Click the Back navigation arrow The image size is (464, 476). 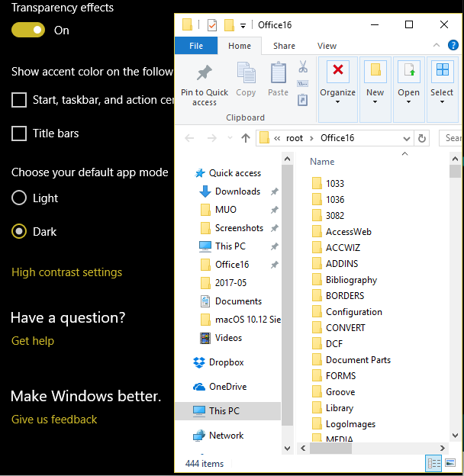189,138
